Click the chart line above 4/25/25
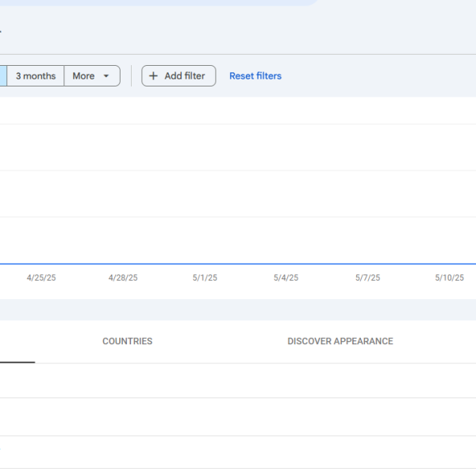The width and height of the screenshot is (476, 476). pyautogui.click(x=41, y=263)
